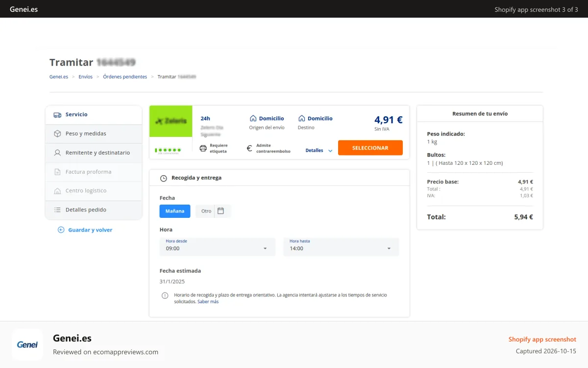
Task: Click the house icon for Origen del envío
Action: coord(253,118)
